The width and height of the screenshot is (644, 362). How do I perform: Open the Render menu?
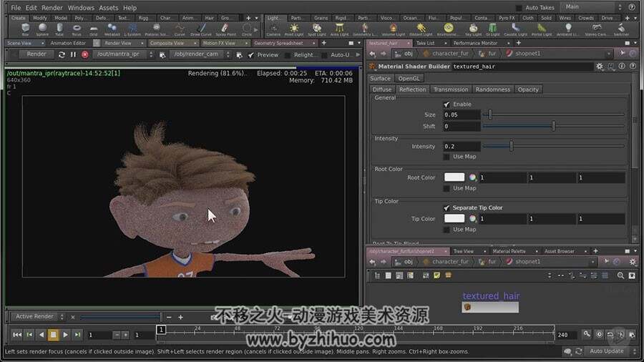pos(52,7)
